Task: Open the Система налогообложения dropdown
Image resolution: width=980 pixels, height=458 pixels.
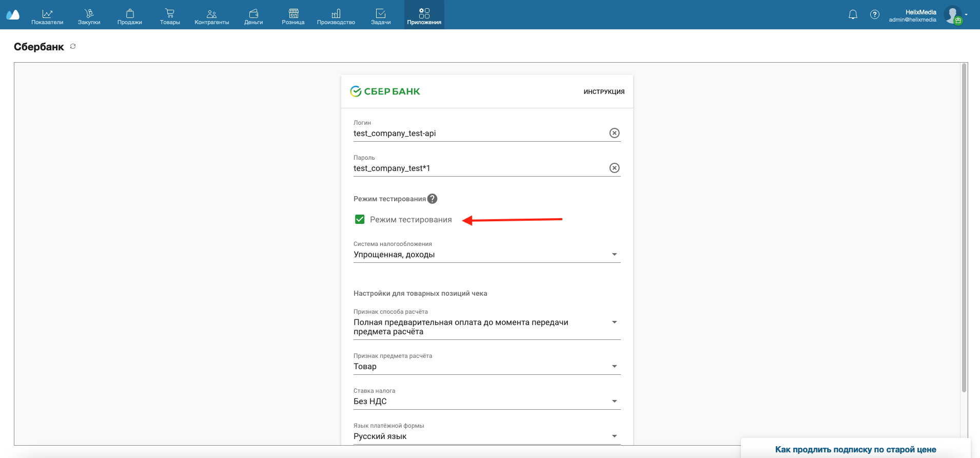Action: (487, 255)
